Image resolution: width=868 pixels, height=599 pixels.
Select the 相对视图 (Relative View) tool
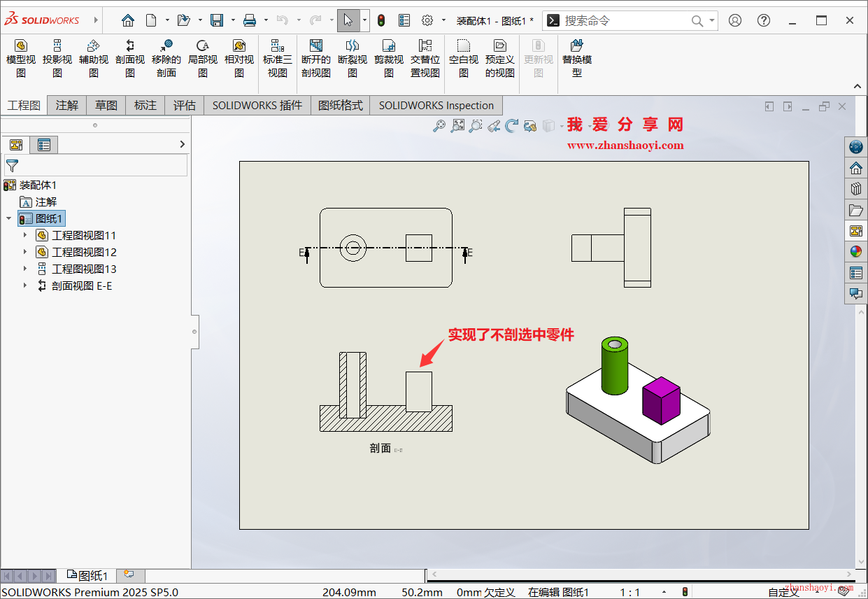239,59
